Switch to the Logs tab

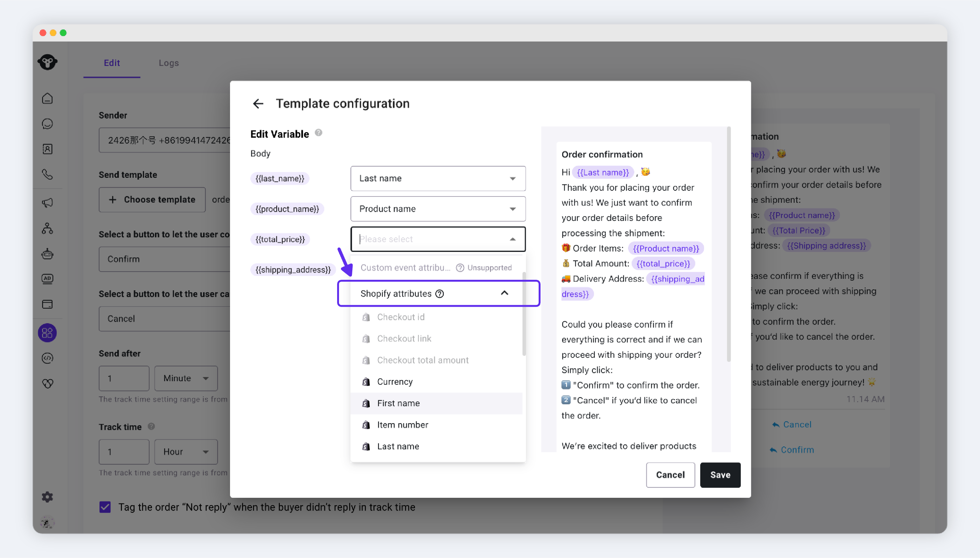169,63
